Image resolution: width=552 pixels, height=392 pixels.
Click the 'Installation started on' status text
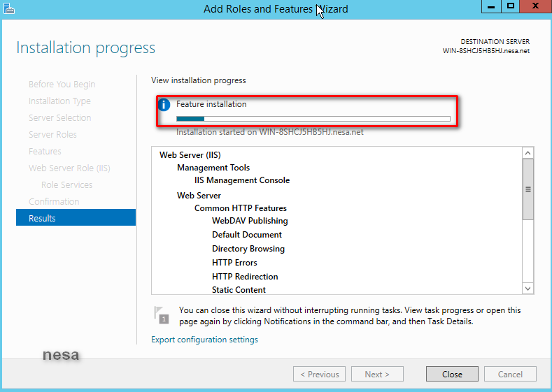pos(270,132)
